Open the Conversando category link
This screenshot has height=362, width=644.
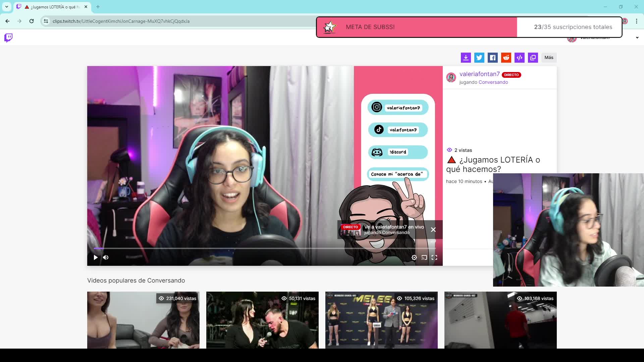pos(493,82)
